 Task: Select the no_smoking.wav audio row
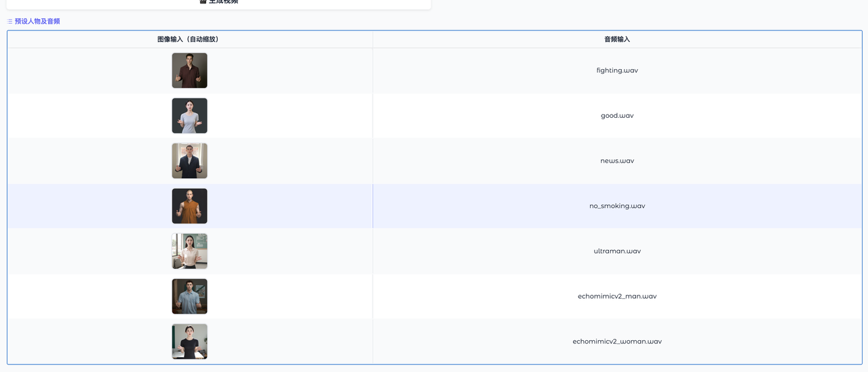(617, 206)
